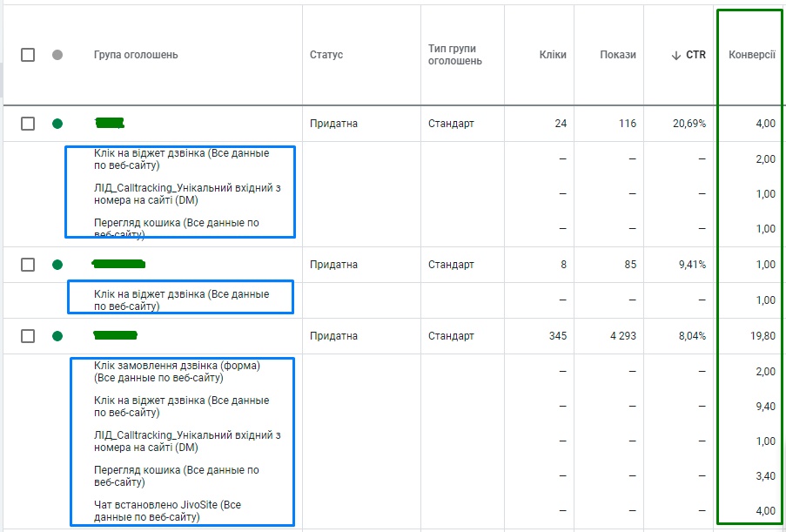Viewport: 786px width, 532px height.
Task: Click the Статус column header
Action: 326,55
